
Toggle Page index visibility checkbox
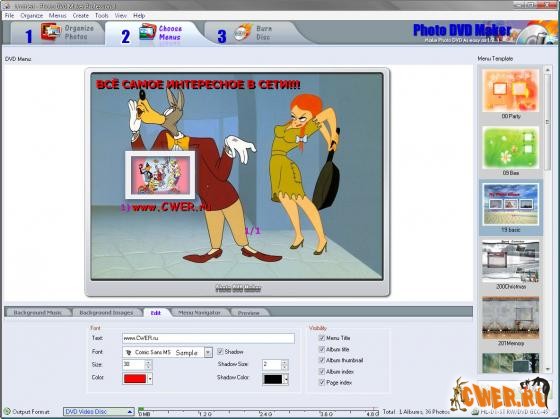321,382
